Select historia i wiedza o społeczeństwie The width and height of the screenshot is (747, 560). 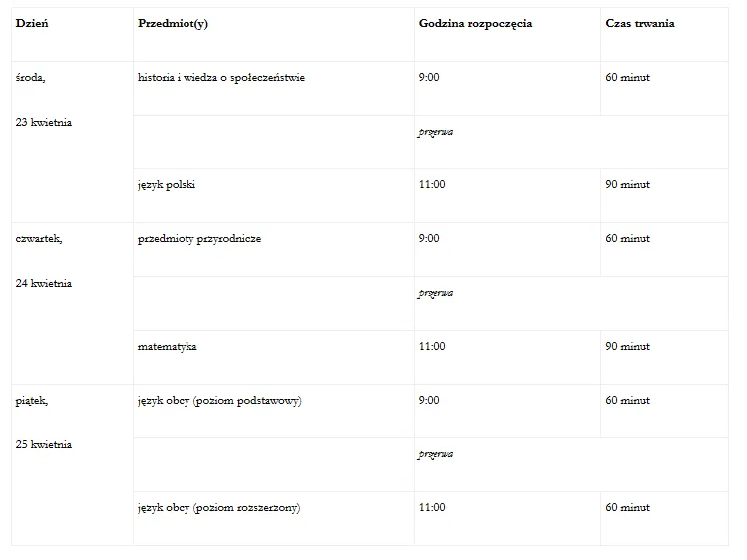(221, 77)
